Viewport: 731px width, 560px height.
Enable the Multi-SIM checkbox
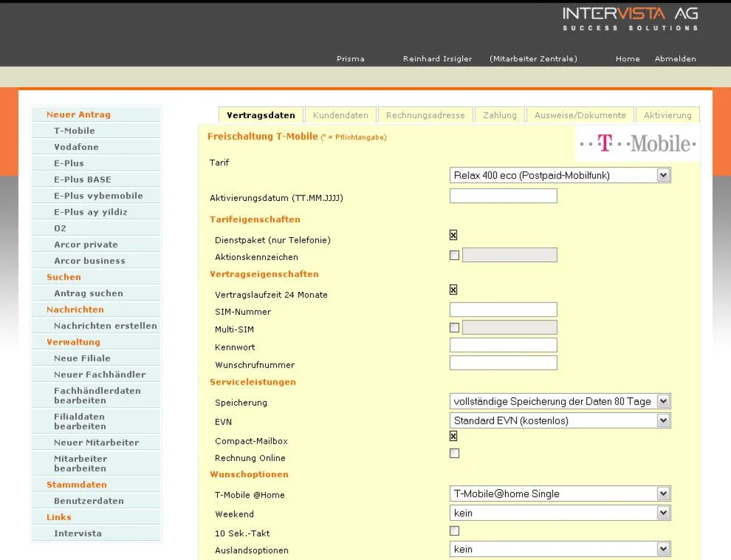(454, 327)
